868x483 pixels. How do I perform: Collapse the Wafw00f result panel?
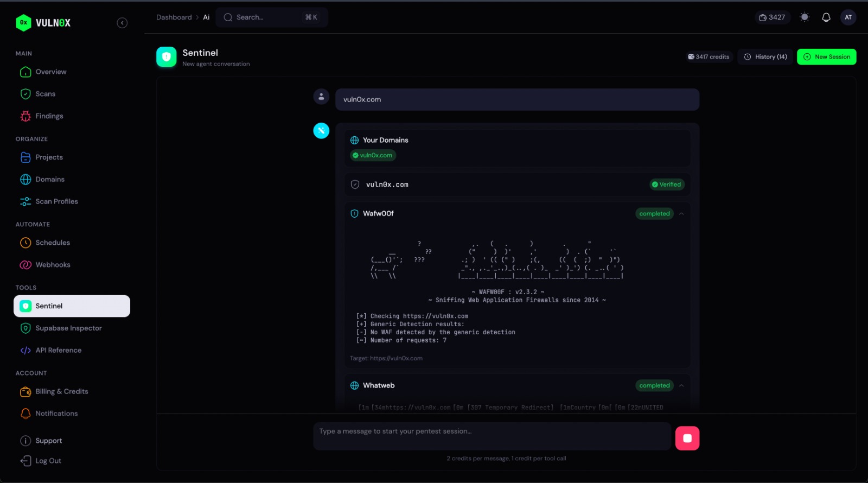[681, 214]
